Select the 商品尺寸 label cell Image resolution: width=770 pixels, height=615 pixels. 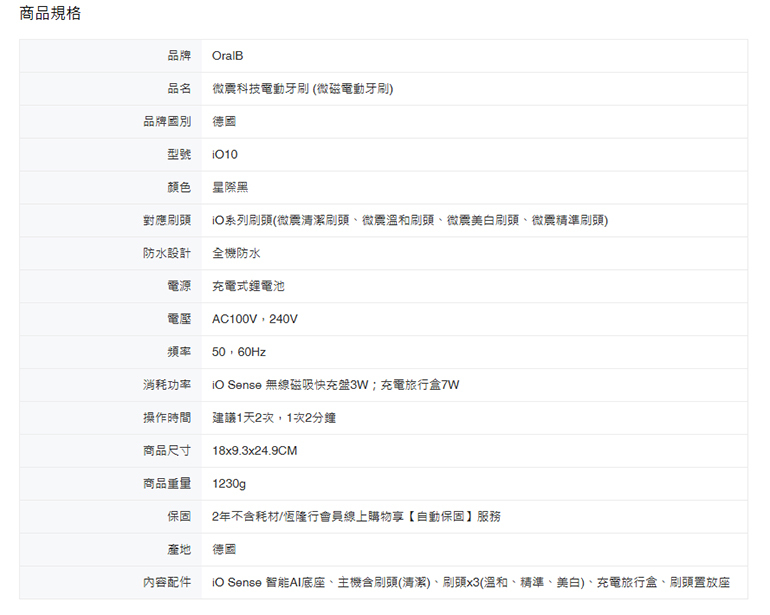pyautogui.click(x=110, y=451)
